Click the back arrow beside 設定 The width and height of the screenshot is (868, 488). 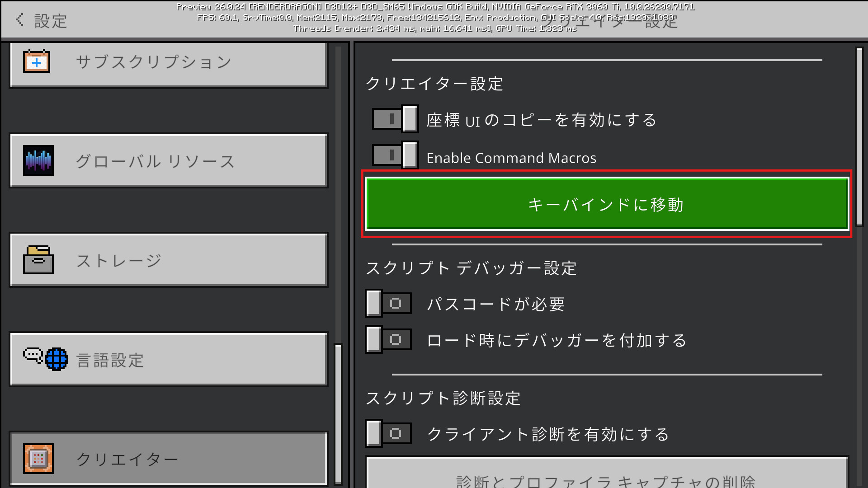(19, 19)
